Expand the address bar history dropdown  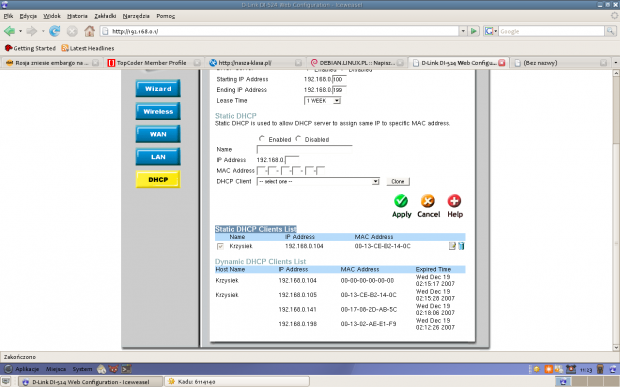463,31
